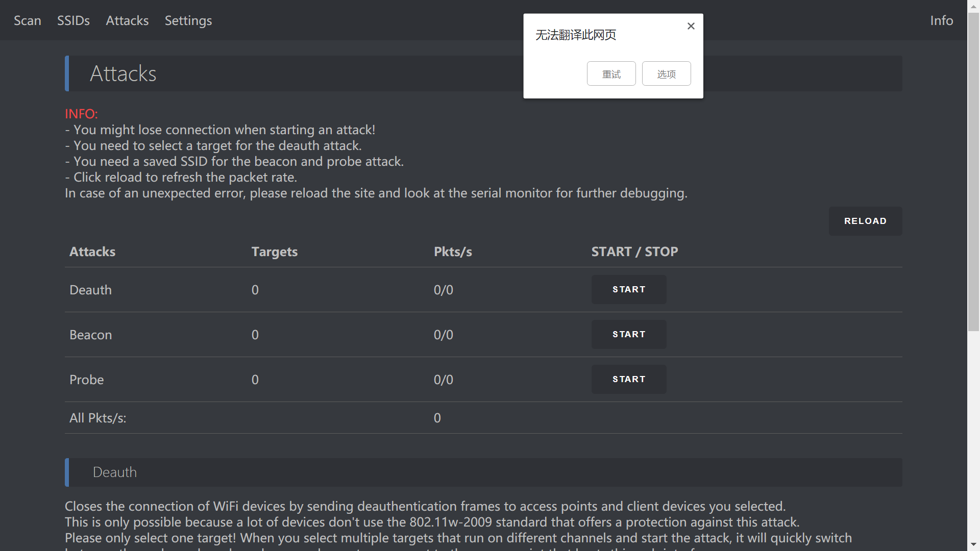
Task: Click the Attacks page heading
Action: click(x=123, y=73)
